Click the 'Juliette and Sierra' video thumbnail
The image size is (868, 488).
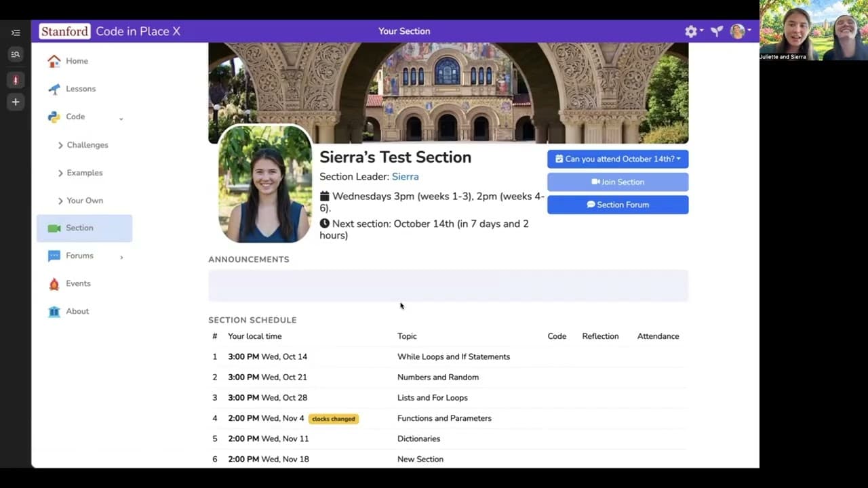[814, 30]
